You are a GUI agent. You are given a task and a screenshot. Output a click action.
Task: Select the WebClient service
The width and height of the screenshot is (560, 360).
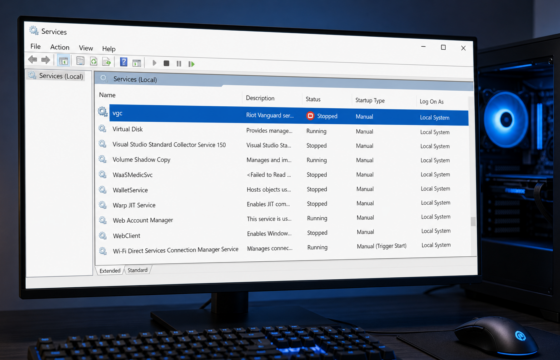[126, 236]
